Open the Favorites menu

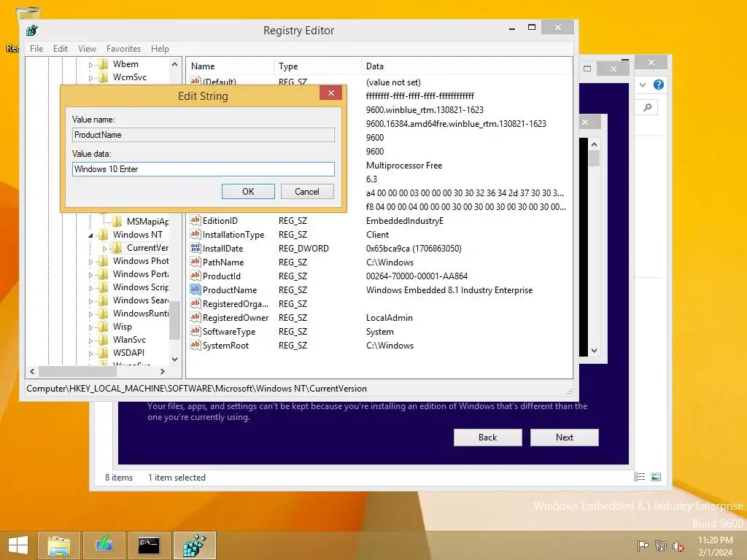coord(123,49)
